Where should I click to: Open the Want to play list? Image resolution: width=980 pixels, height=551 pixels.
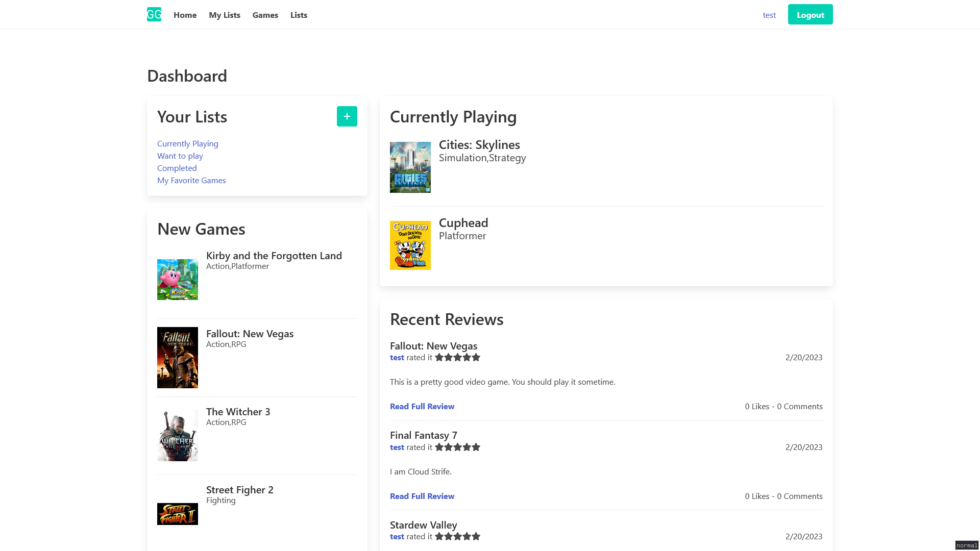(x=180, y=156)
